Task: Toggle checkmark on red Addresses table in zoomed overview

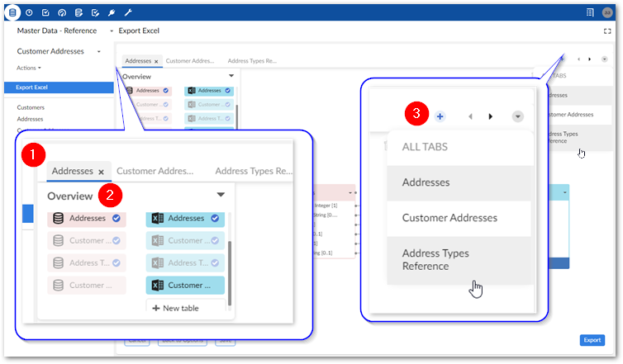Action: point(117,219)
